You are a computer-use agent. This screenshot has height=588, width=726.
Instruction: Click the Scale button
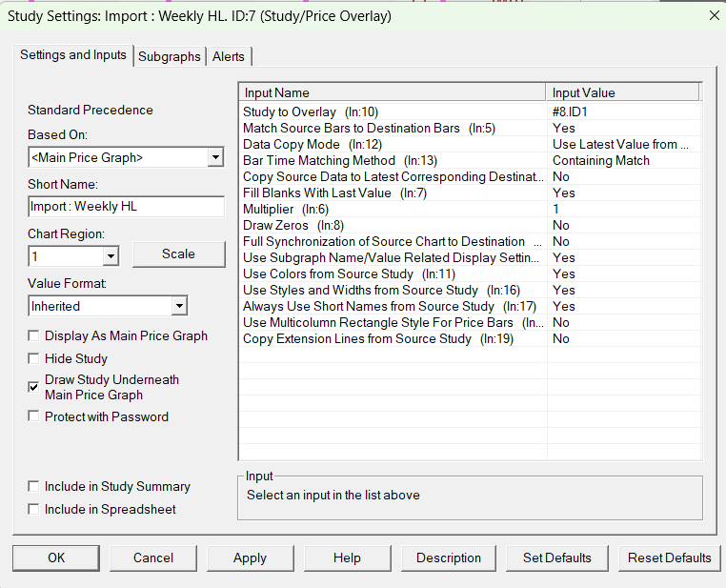tap(178, 254)
